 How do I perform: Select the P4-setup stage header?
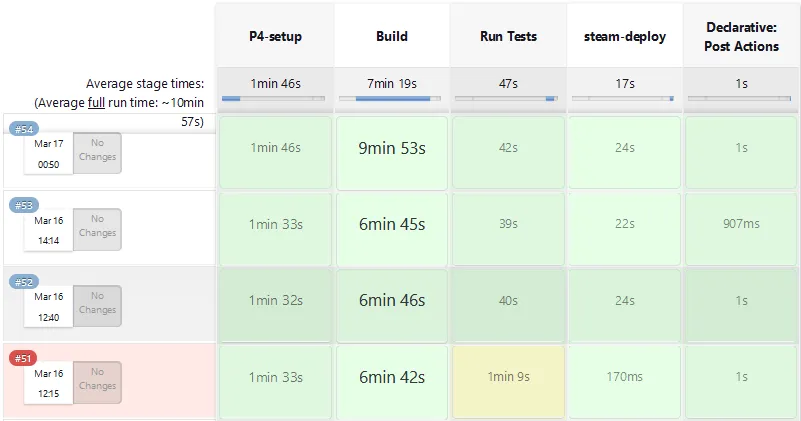275,37
